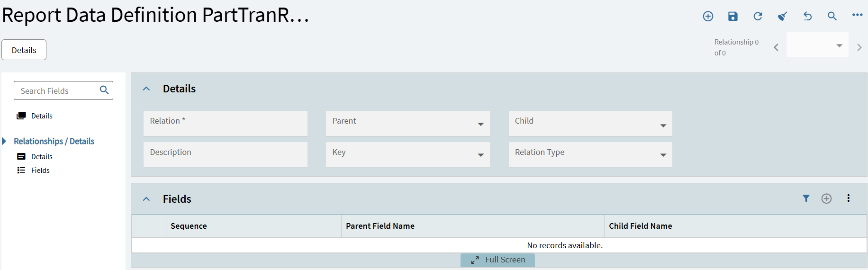Expand Fields grid to Full Screen
This screenshot has width=868, height=270.
[497, 260]
